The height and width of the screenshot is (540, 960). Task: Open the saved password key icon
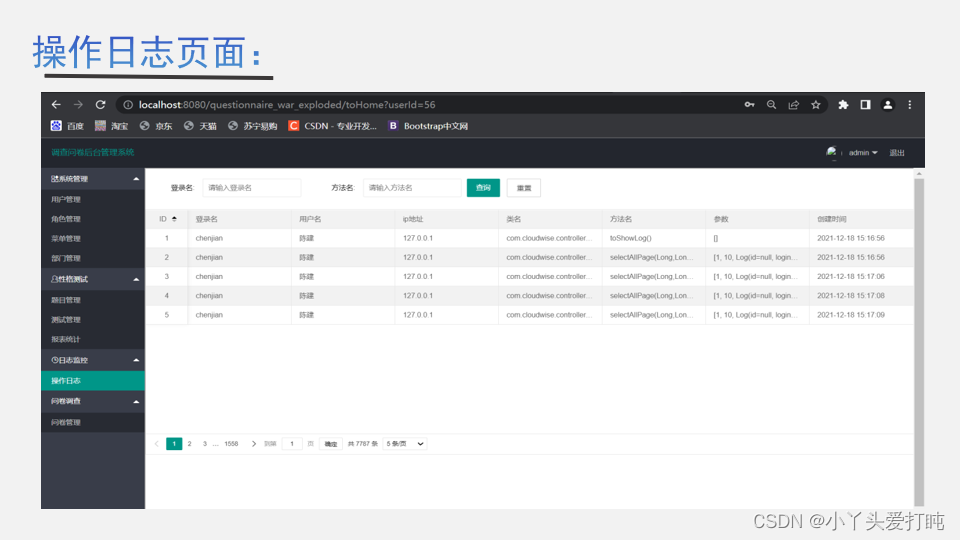tap(749, 105)
